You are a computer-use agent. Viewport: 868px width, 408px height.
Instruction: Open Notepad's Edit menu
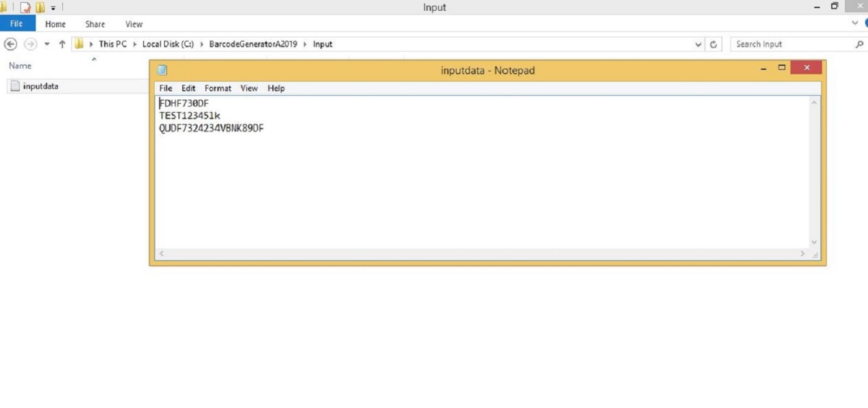tap(188, 88)
